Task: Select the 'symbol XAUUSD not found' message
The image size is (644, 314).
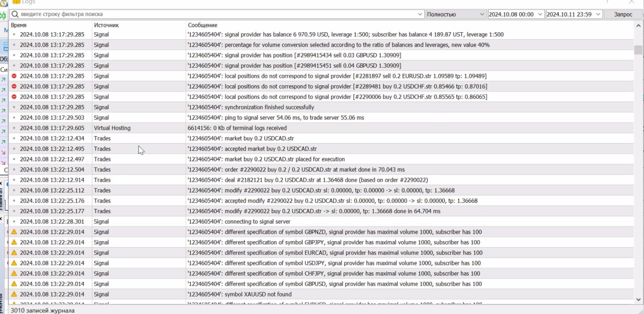Action: point(239,294)
